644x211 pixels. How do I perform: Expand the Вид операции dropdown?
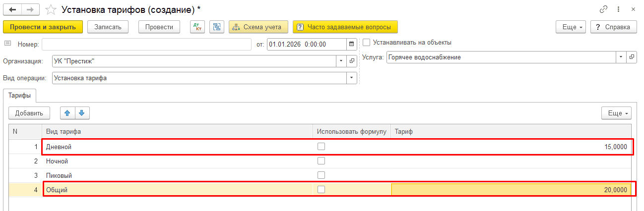click(x=352, y=78)
